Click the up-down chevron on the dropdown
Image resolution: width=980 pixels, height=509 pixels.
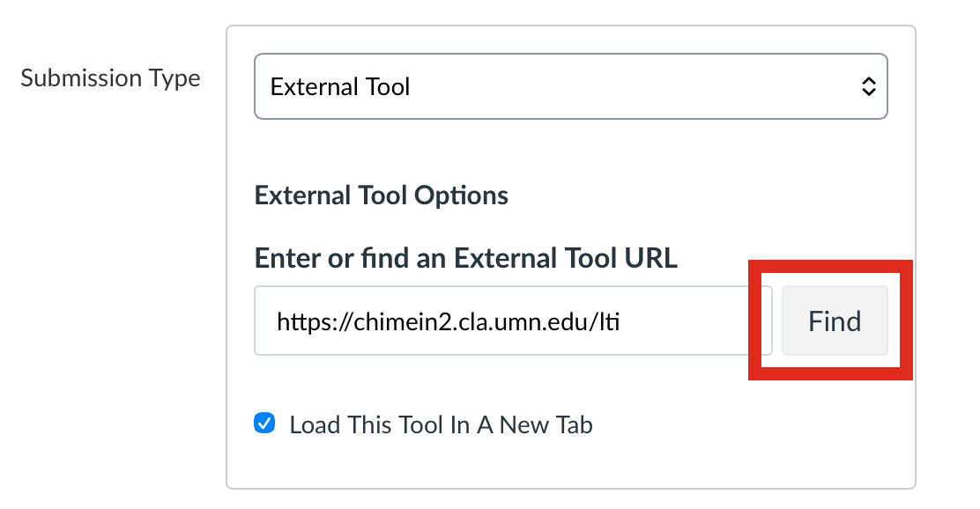coord(869,86)
